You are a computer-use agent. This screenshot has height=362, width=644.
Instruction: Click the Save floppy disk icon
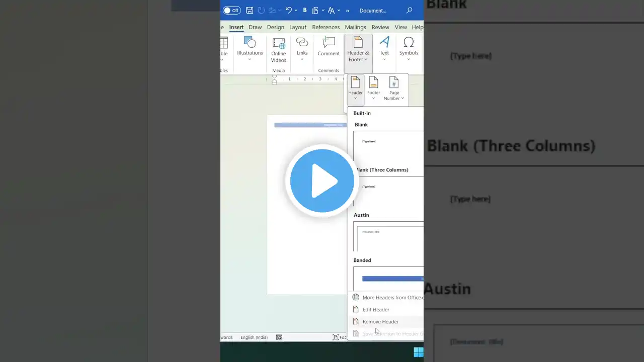[250, 11]
